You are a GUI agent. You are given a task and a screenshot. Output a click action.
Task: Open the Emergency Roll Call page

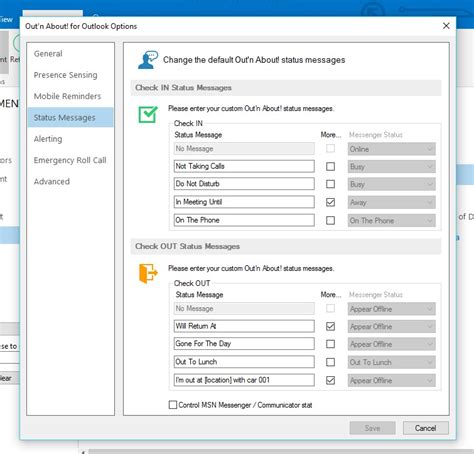[x=70, y=160]
